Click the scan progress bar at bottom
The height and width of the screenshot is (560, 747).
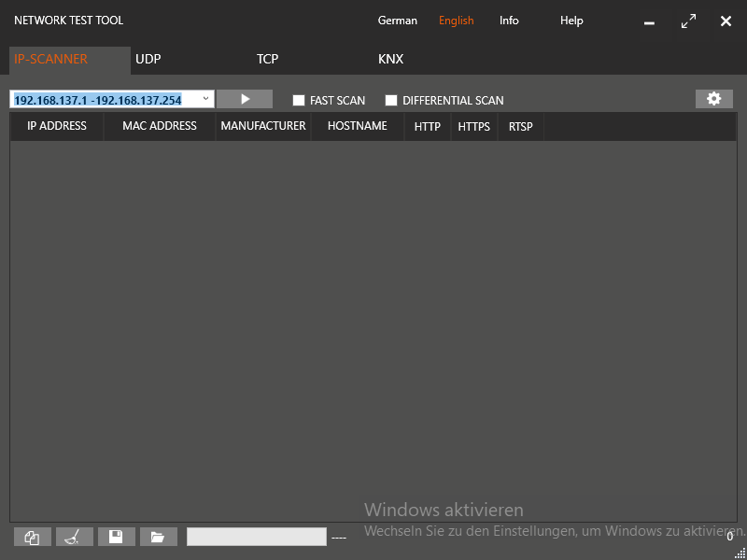257,537
